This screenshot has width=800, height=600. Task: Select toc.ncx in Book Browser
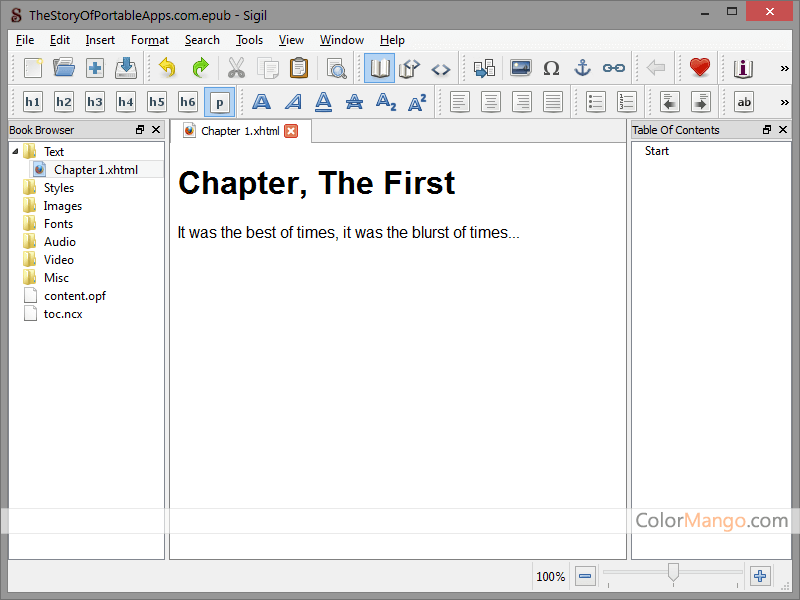tap(62, 313)
